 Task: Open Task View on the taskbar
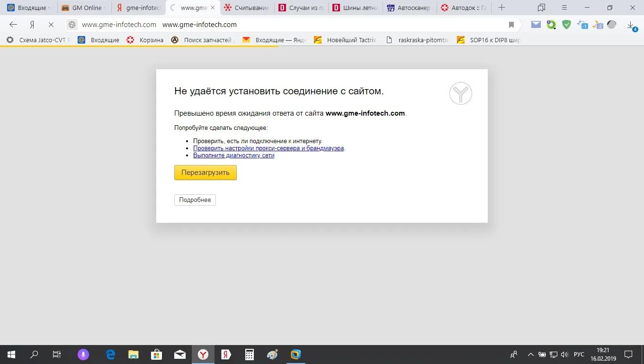click(57, 355)
